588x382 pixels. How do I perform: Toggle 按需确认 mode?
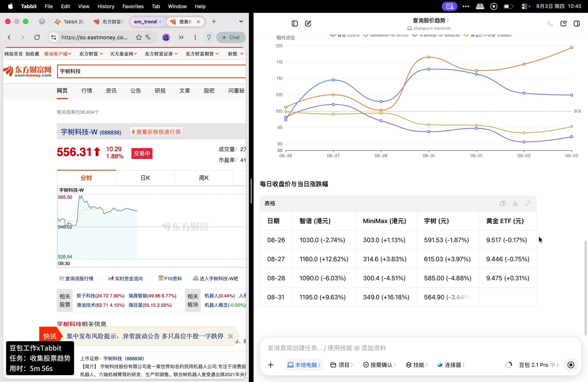click(379, 365)
